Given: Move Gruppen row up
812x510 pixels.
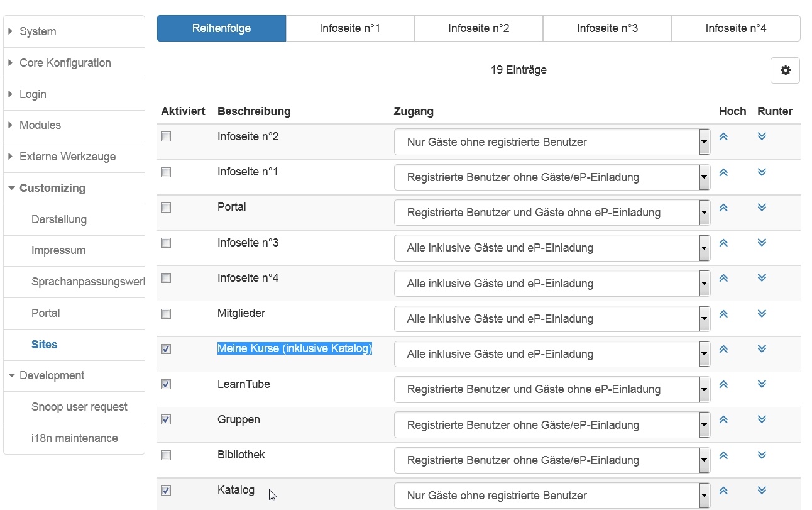Looking at the screenshot, I should coord(723,419).
